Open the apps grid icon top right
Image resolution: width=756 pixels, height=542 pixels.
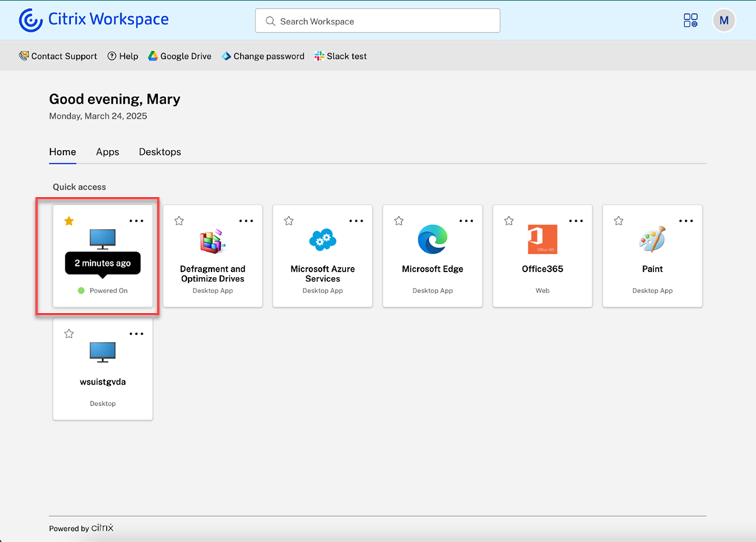[x=690, y=20]
